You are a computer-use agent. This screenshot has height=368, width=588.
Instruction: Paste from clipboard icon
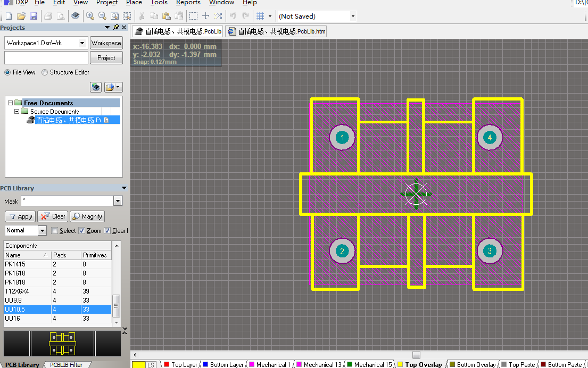(x=167, y=16)
